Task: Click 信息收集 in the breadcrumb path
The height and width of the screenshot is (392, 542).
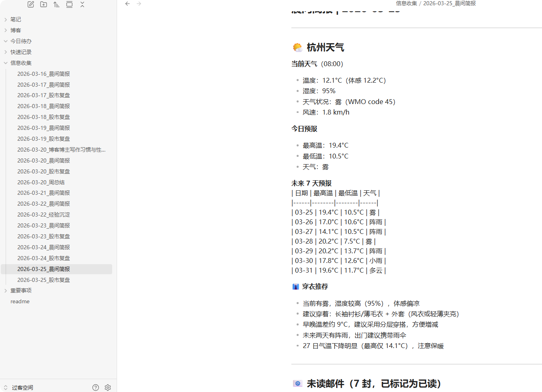Action: tap(406, 3)
